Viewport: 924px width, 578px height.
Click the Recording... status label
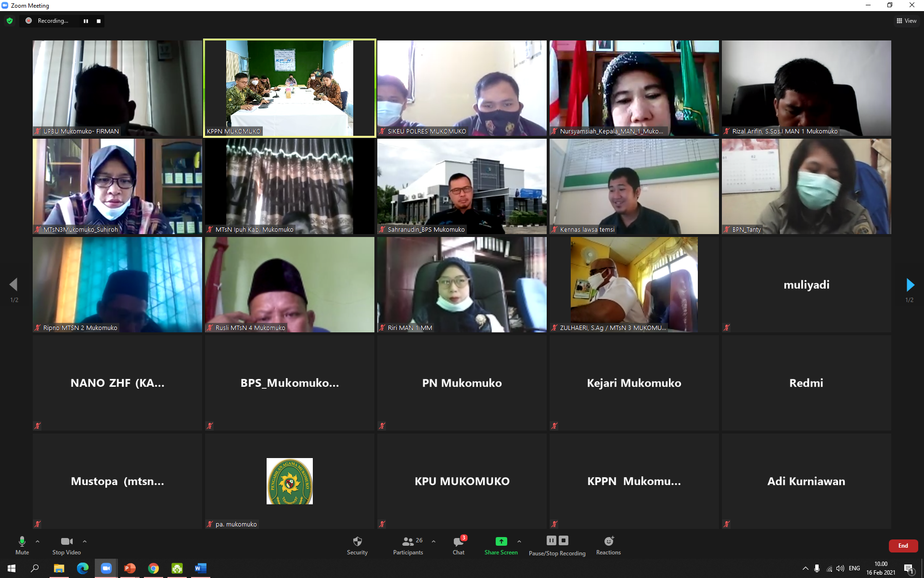[x=53, y=21]
